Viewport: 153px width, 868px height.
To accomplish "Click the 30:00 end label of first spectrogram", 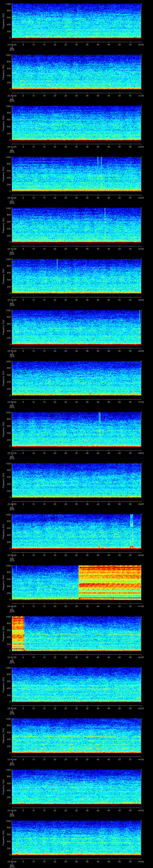I will pos(141,44).
